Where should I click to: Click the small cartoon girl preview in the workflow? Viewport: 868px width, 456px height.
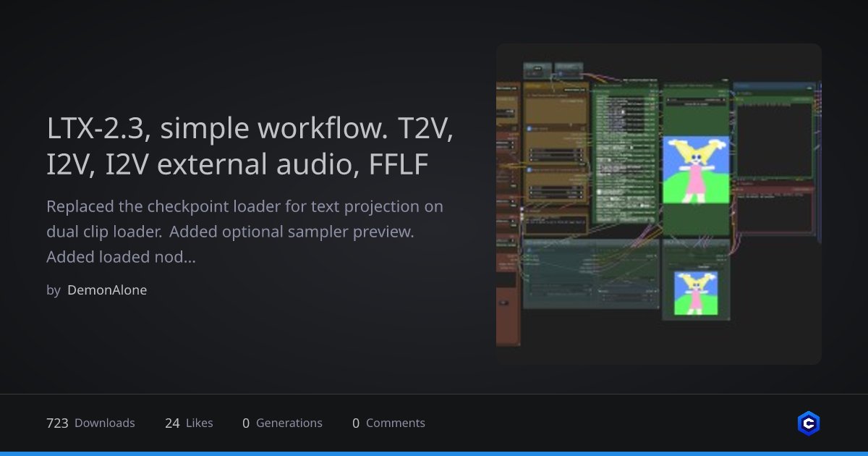coord(696,293)
